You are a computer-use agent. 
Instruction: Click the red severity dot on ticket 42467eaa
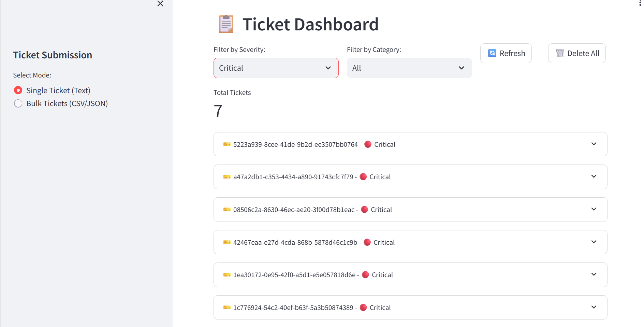(367, 242)
